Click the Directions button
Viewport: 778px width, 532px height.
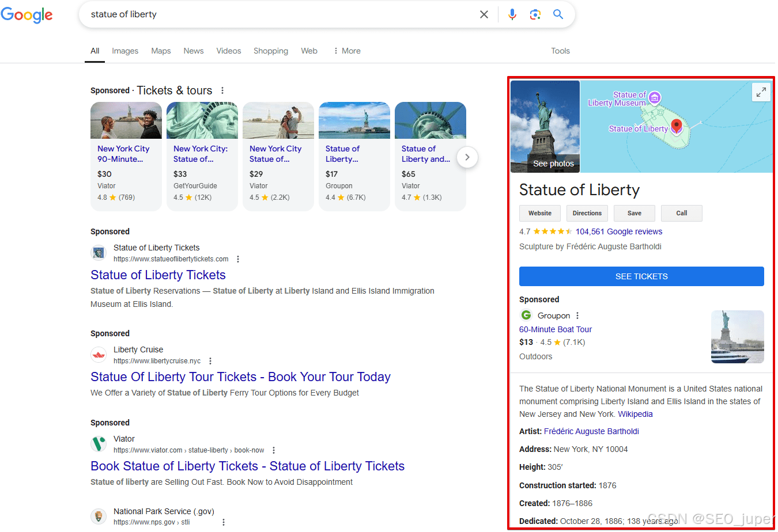pos(587,213)
